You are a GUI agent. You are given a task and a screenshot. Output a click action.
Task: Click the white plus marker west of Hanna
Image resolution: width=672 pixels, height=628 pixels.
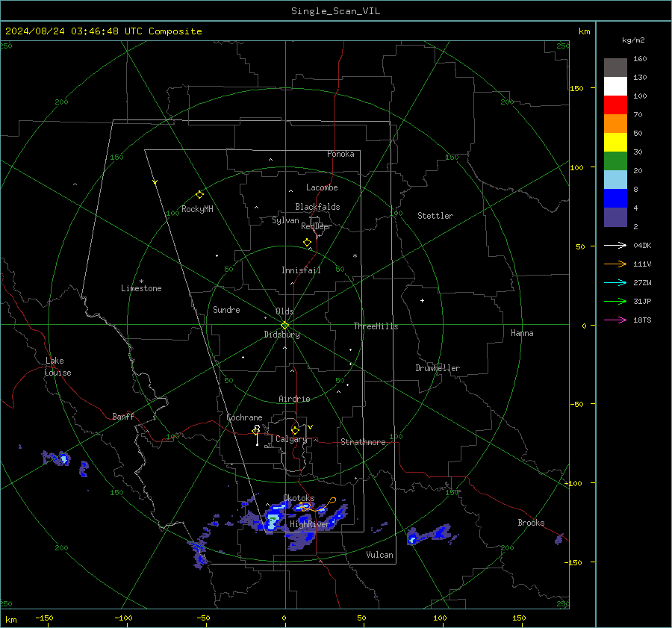coord(422,300)
